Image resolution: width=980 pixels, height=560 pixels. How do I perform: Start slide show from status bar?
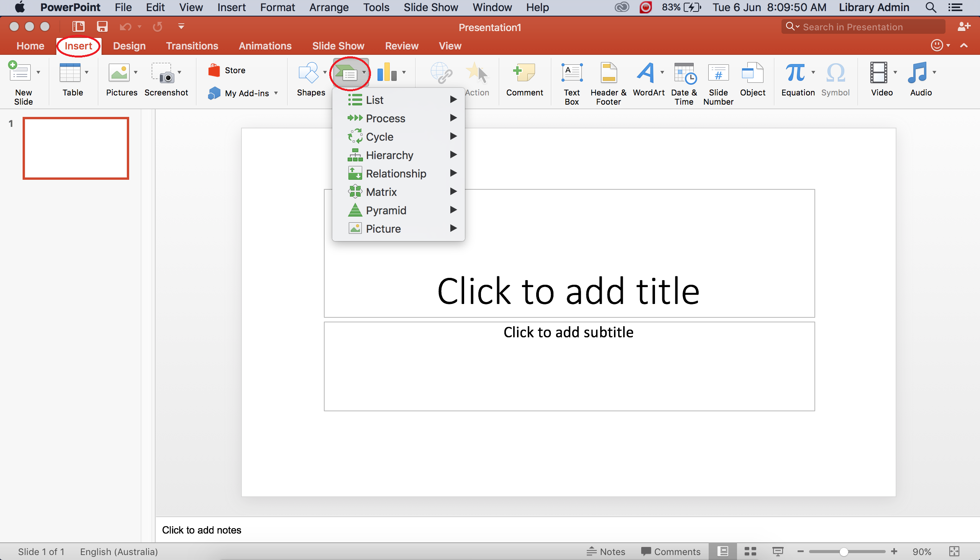[778, 552]
